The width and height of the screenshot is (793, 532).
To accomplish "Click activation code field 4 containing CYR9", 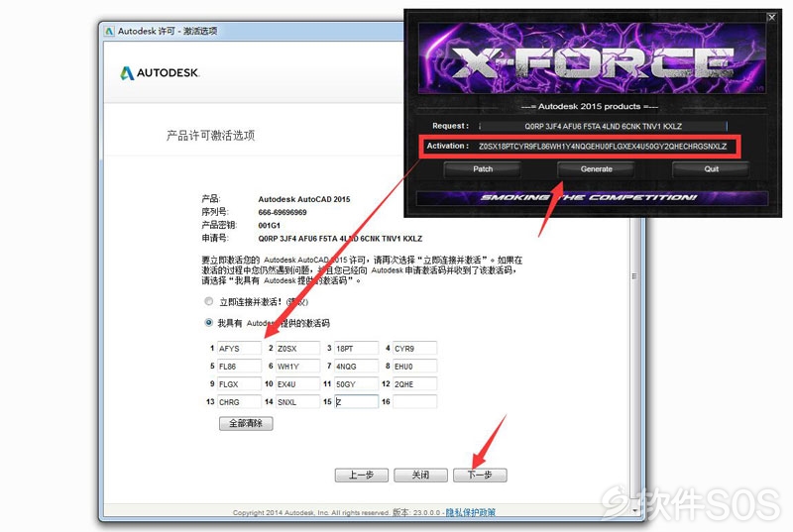I will pos(414,348).
